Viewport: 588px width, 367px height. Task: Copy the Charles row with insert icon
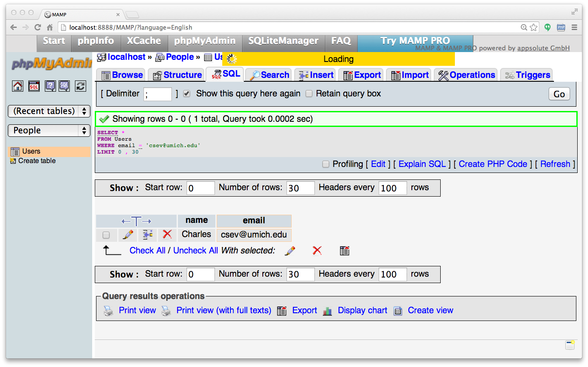pos(148,234)
